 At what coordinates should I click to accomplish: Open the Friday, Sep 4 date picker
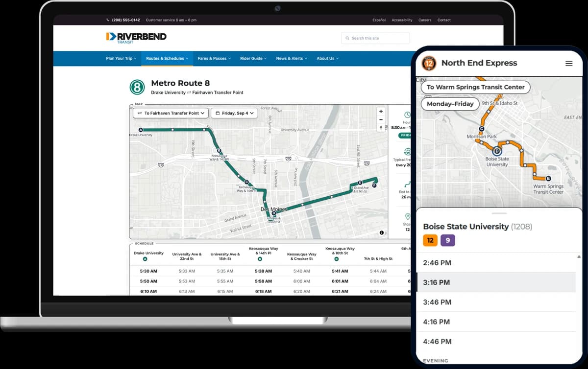pos(234,113)
